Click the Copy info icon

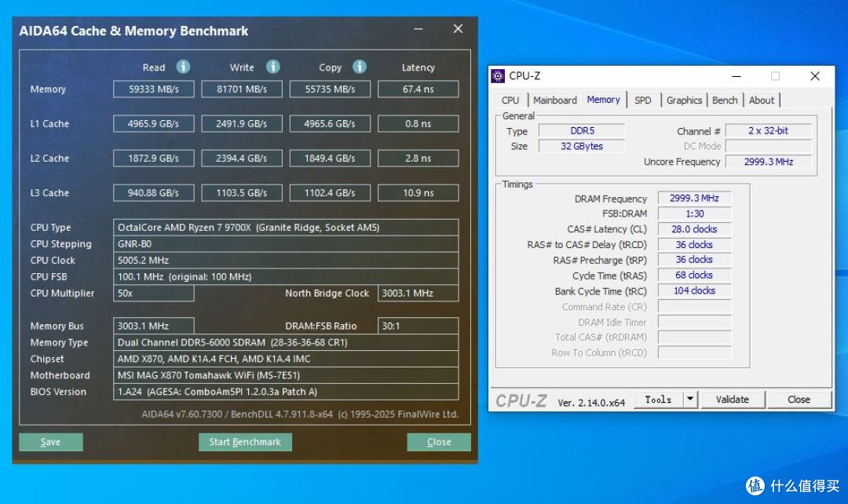pos(360,67)
